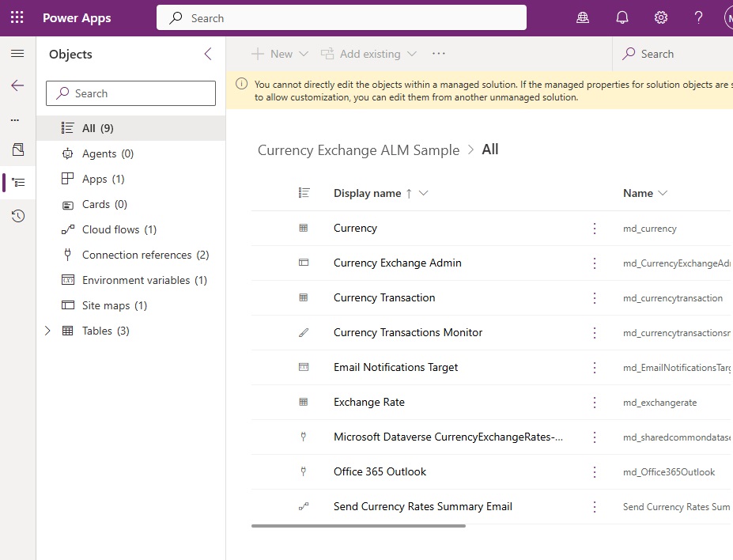Open more actions for Exchange Rate row

tap(594, 403)
